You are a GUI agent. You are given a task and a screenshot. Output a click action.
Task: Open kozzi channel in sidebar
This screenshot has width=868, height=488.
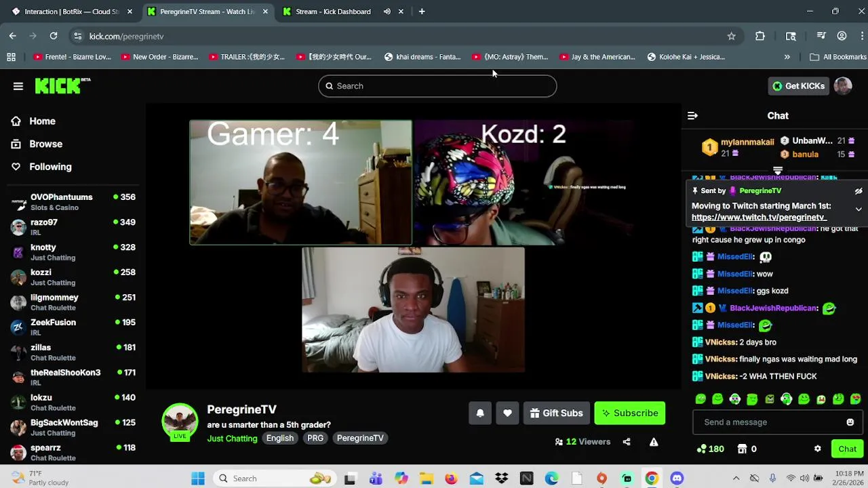[x=73, y=277]
